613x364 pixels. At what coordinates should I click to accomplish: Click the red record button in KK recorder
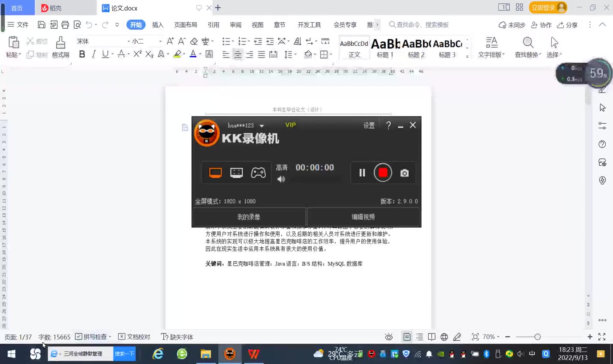tap(383, 173)
